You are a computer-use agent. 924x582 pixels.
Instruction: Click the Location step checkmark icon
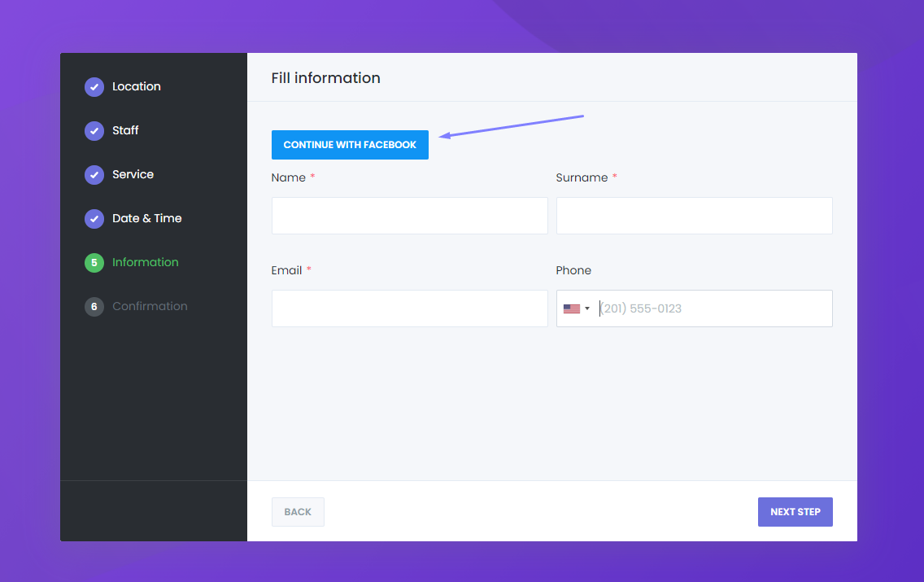point(94,86)
